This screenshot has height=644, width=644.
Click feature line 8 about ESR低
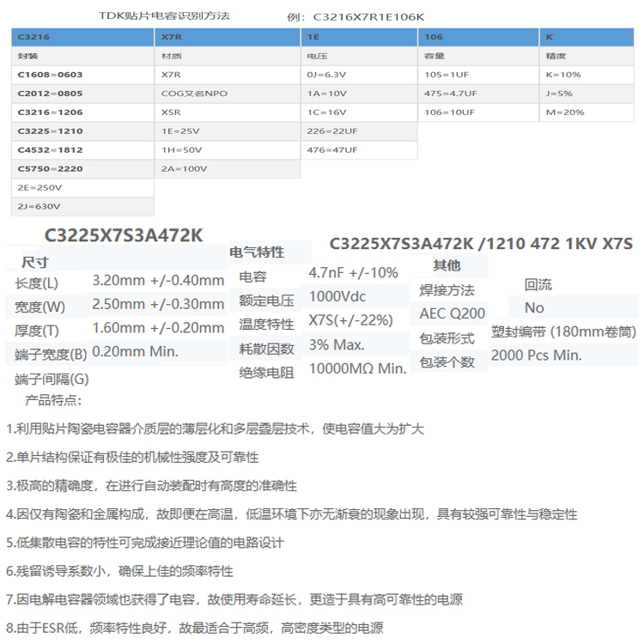pos(195,628)
